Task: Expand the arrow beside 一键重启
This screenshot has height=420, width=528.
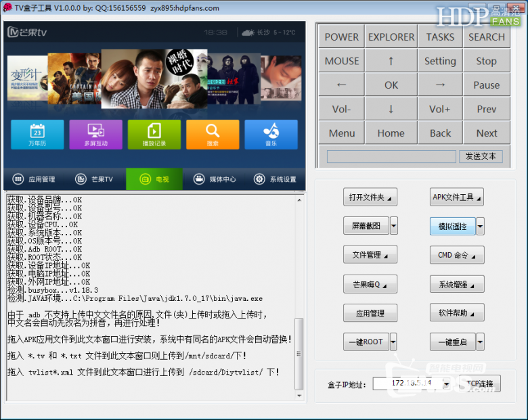Action: click(x=480, y=342)
